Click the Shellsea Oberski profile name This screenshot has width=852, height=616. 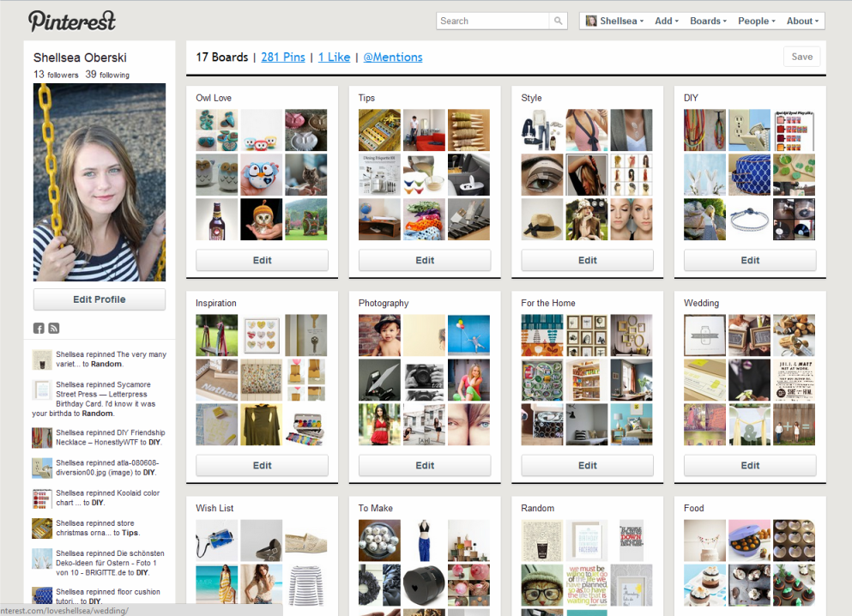[80, 57]
